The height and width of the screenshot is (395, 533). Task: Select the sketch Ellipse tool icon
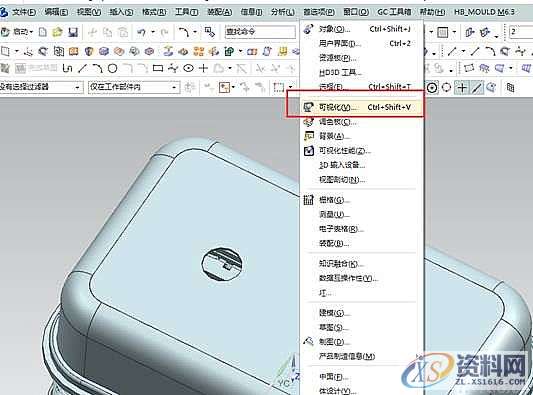188,69
